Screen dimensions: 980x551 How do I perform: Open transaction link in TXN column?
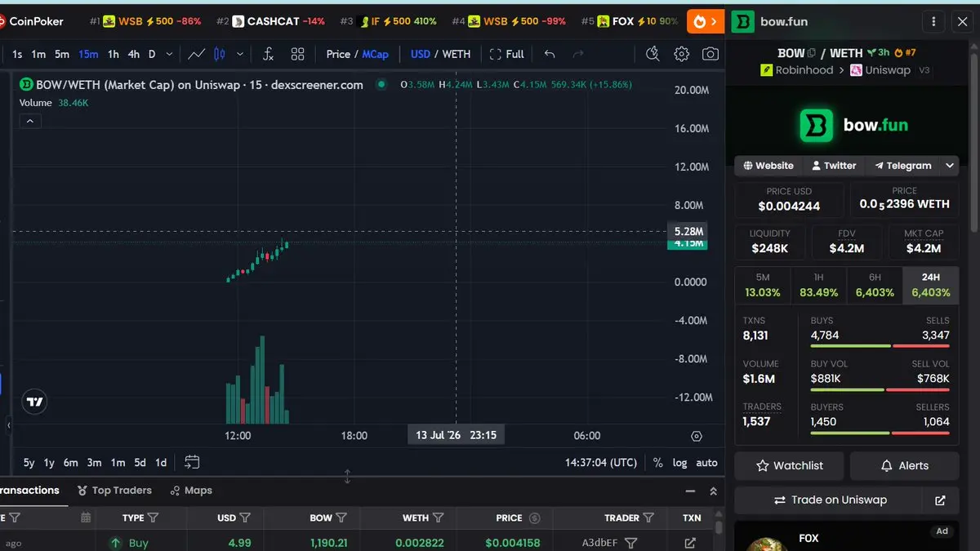coord(690,543)
